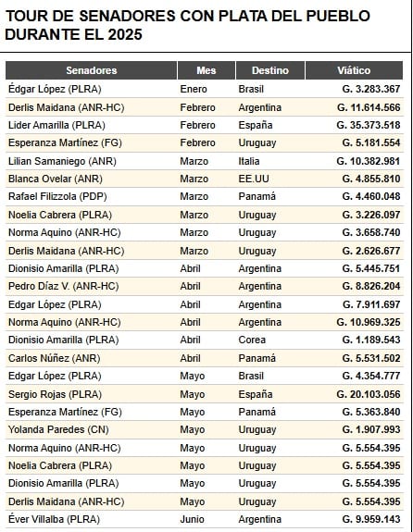
Task: Click the Mes column header
Action: (206, 70)
